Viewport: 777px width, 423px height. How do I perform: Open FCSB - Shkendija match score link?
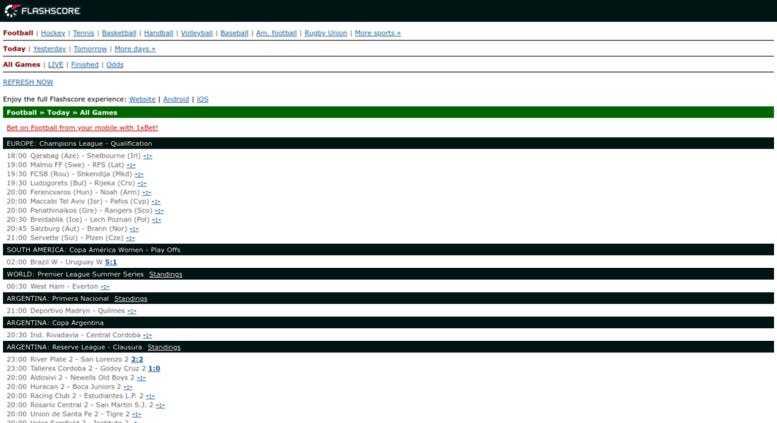(x=139, y=174)
